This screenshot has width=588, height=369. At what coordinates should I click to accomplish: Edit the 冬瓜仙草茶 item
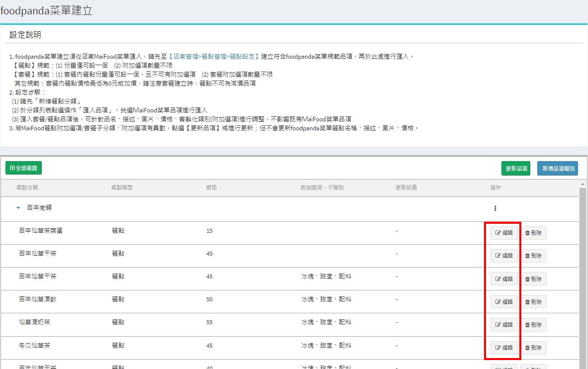(504, 348)
